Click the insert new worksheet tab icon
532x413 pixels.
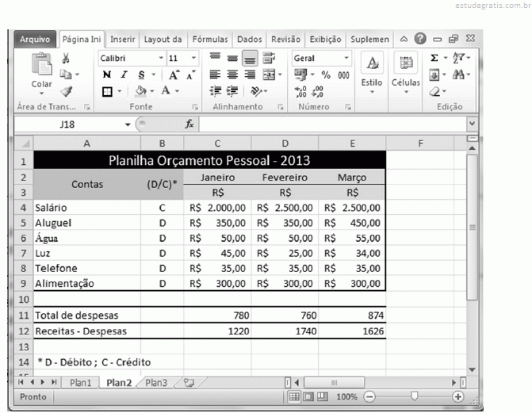pos(189,382)
